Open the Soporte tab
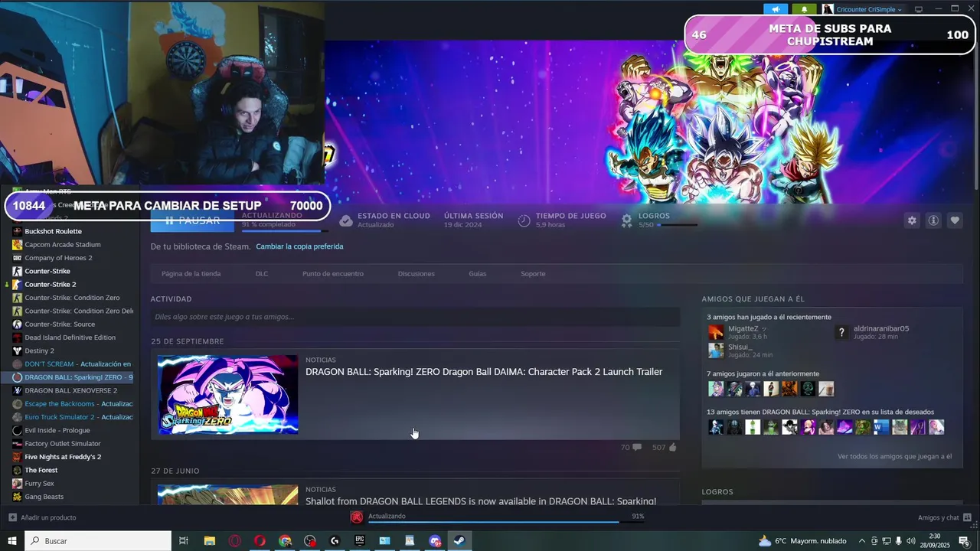The image size is (980, 551). click(533, 274)
